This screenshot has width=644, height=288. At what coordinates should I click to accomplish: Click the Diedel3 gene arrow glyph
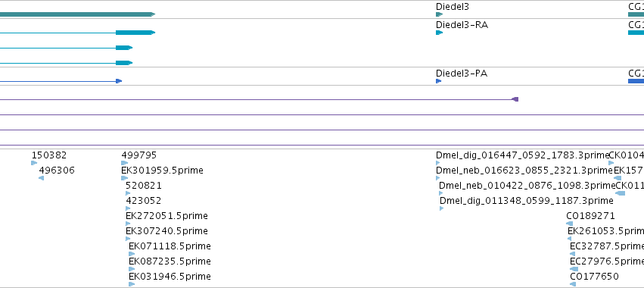tap(439, 14)
